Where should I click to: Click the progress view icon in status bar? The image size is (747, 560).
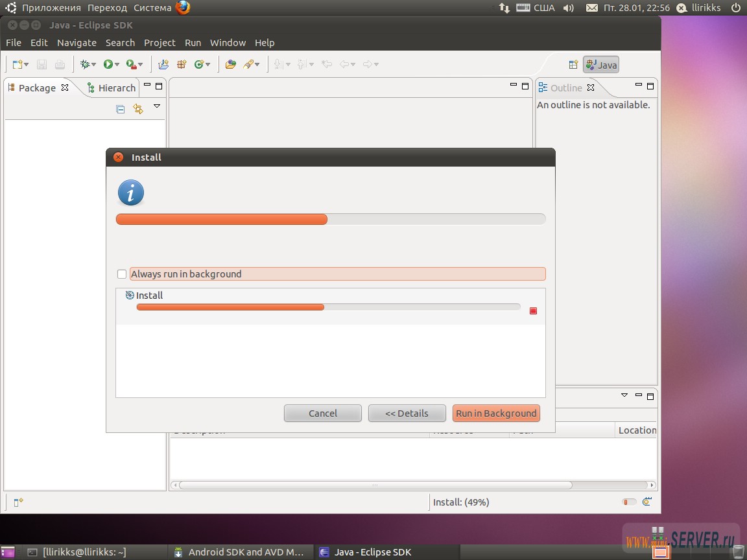(x=647, y=502)
